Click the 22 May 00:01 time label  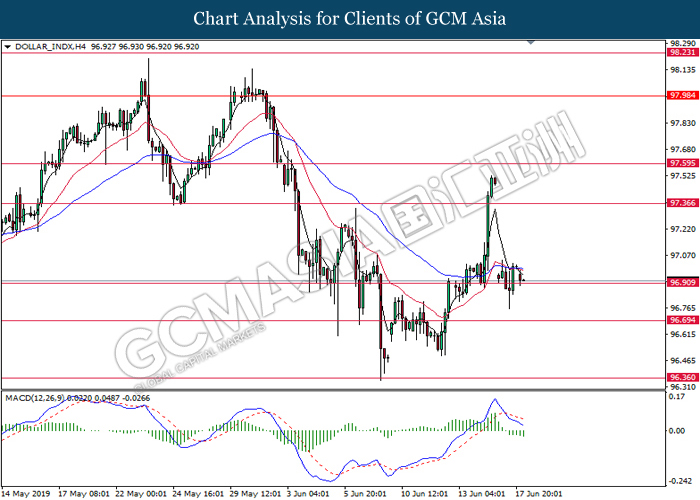(x=141, y=494)
